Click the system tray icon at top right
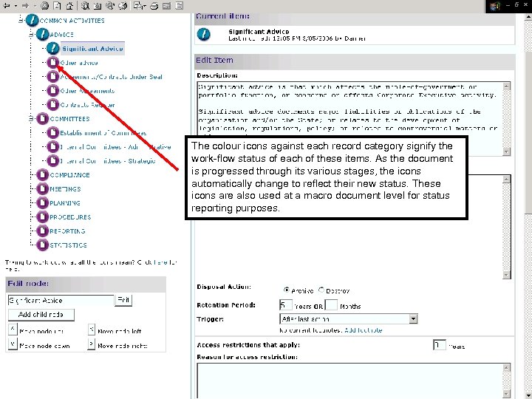 [x=495, y=6]
